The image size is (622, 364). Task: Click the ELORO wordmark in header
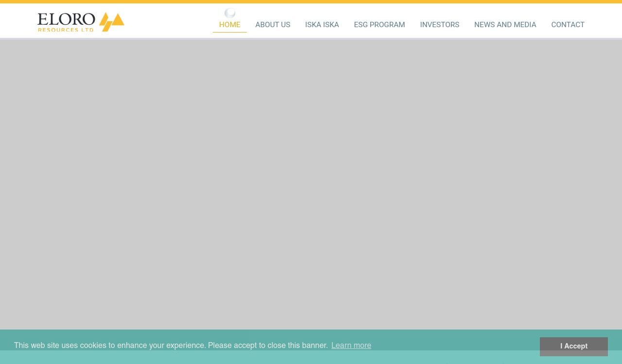click(66, 19)
